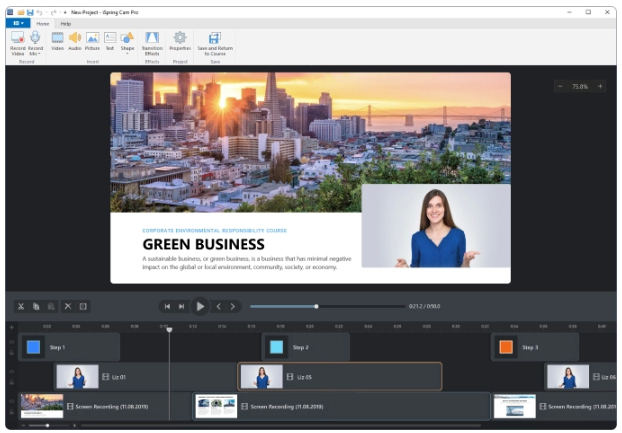This screenshot has height=433, width=622.
Task: Toggle visibility of the Liz video track
Action: tap(12, 372)
